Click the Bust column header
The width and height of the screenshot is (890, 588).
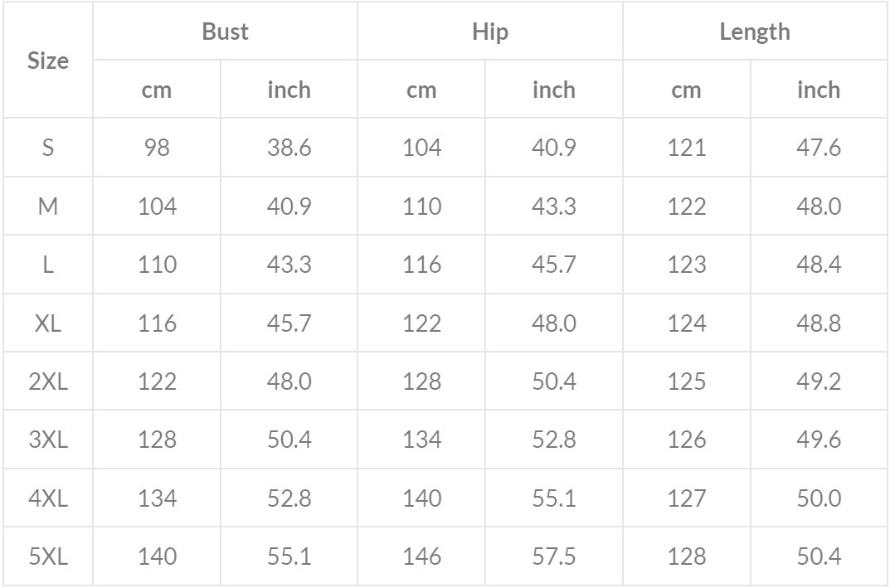pos(225,32)
